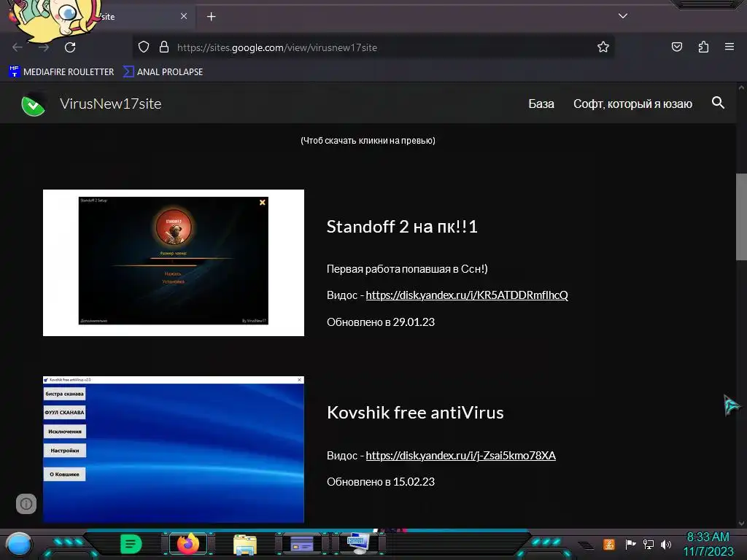Click the Java tray icon
The image size is (747, 560).
click(609, 544)
